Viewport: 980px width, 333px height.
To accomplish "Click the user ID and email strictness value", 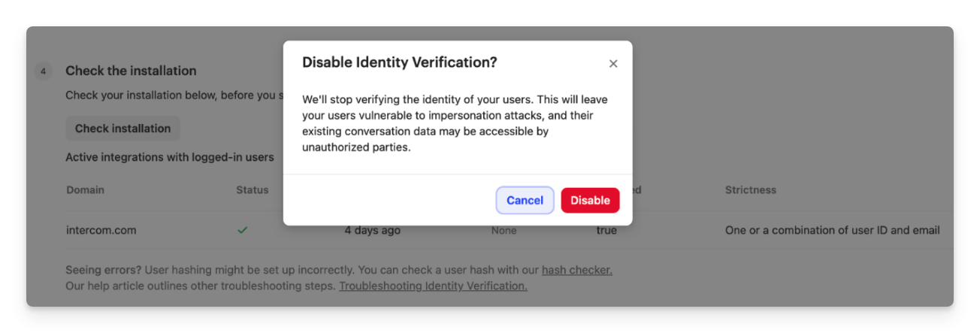I will point(832,231).
